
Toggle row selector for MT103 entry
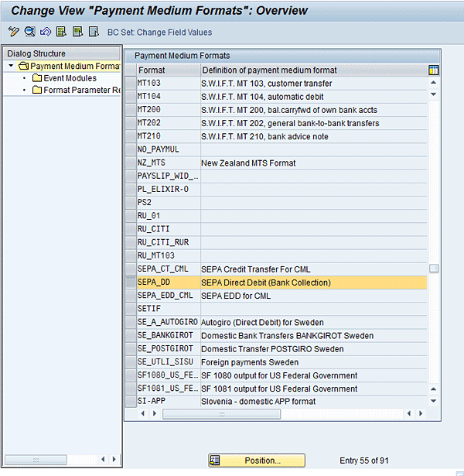click(130, 84)
